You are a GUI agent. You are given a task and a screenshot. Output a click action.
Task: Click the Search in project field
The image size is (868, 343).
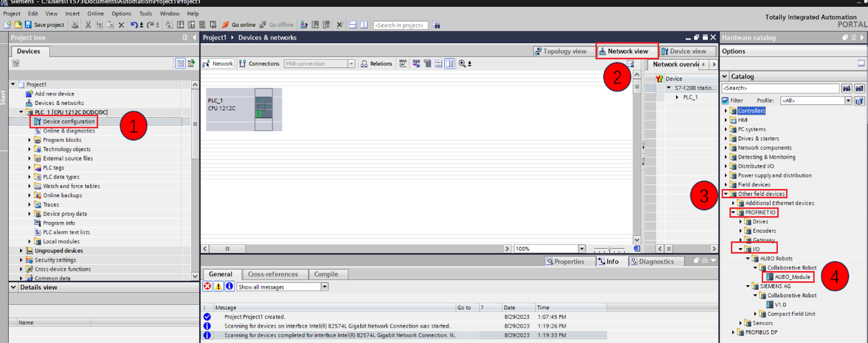point(401,25)
